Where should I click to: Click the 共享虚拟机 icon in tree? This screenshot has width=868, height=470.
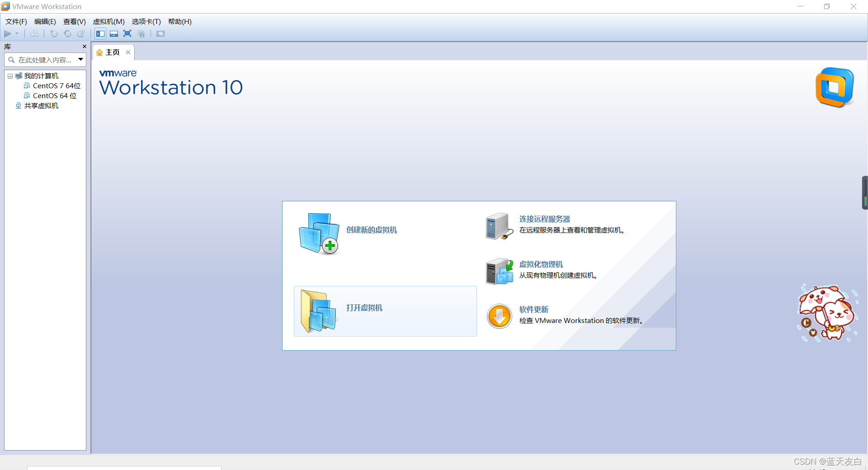point(19,105)
